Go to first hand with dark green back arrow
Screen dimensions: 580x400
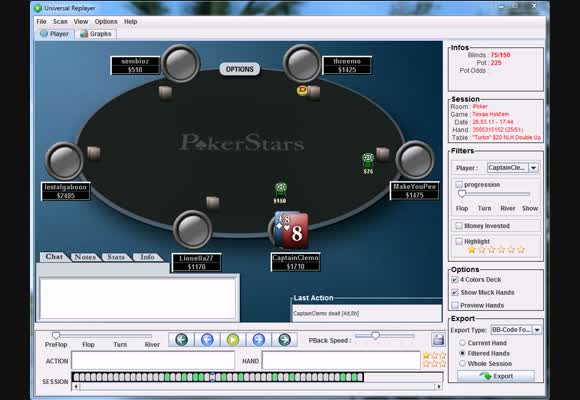click(x=181, y=339)
